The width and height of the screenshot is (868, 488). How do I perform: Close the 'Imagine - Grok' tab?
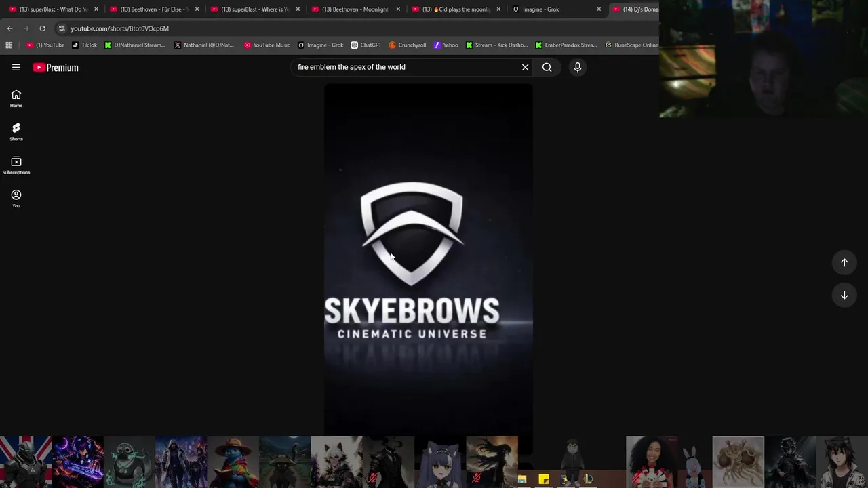point(599,9)
